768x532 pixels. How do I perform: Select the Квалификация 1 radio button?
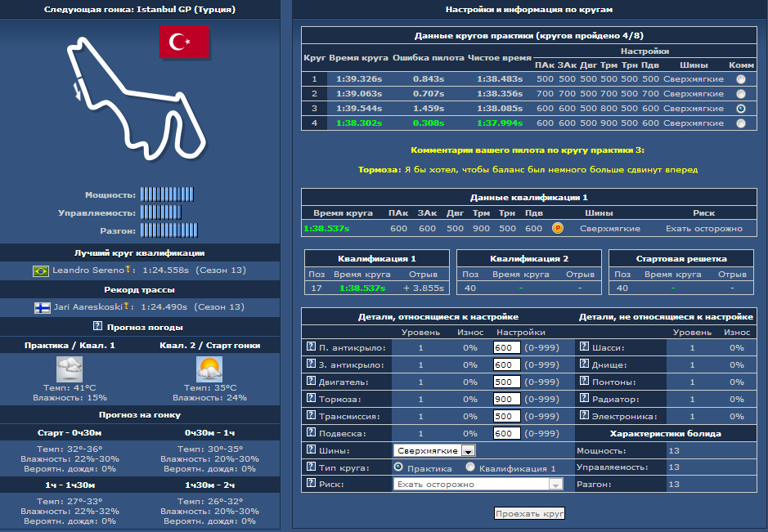tap(470, 467)
